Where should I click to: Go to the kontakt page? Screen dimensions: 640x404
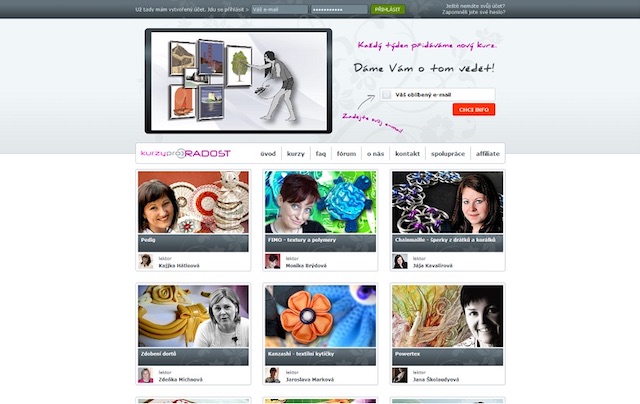(x=407, y=154)
